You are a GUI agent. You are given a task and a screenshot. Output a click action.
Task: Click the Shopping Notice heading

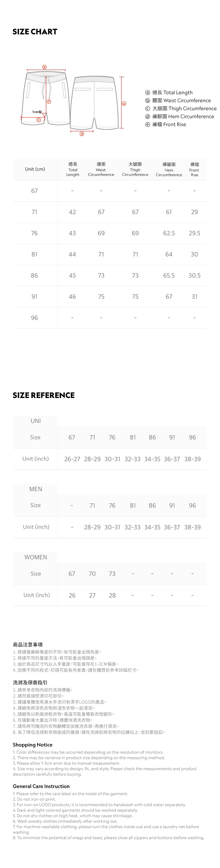point(33,745)
